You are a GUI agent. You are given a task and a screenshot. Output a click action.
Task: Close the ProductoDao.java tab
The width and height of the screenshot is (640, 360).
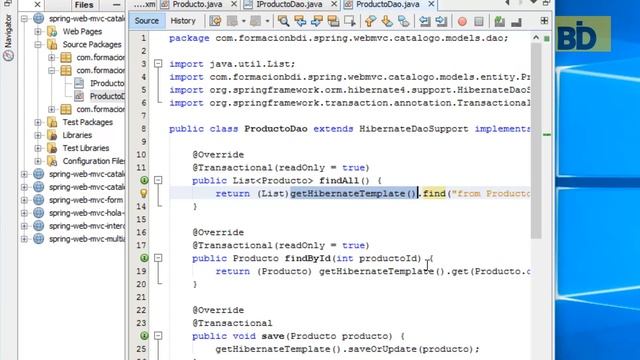[x=431, y=4]
